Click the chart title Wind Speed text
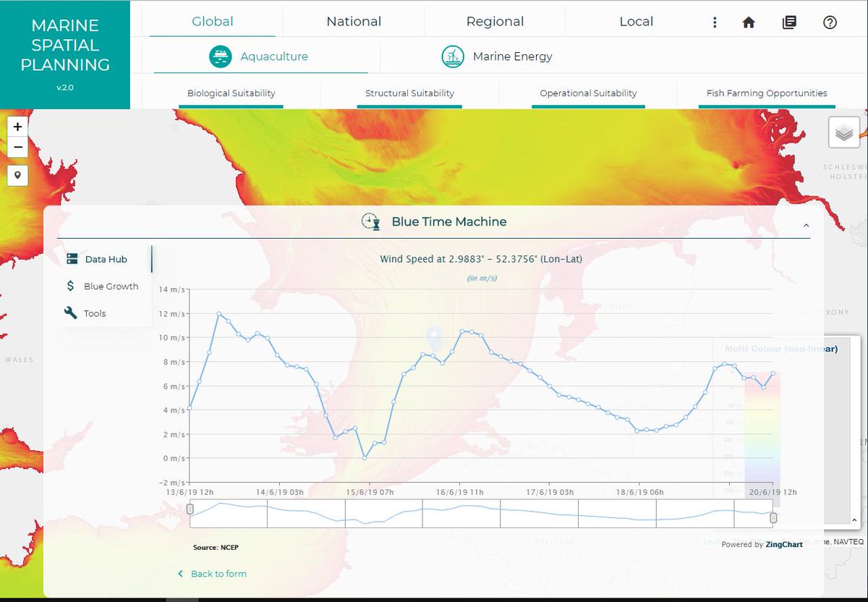Screen dimensions: 868x602 [481, 259]
